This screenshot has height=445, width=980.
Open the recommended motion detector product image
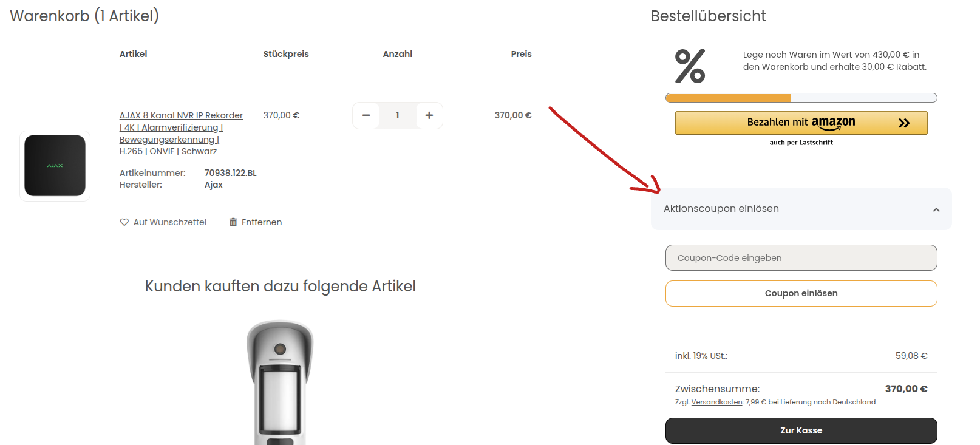[x=280, y=382]
